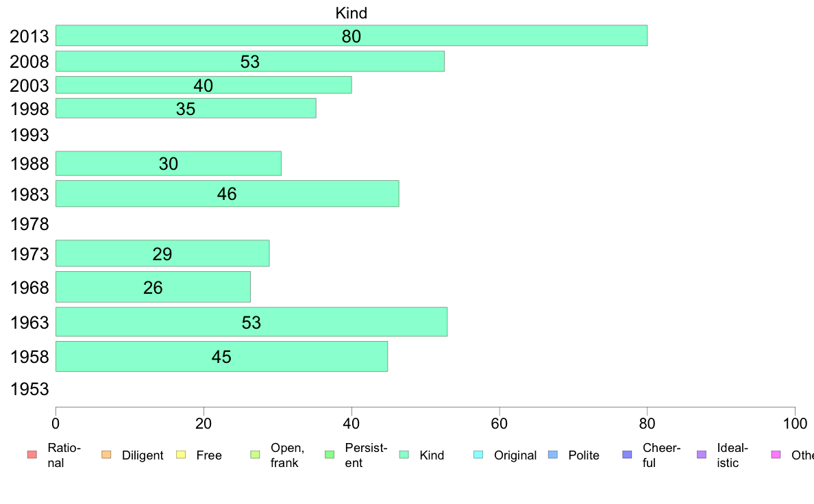
Task: Click the Cheerful legend swatch
Action: click(627, 455)
